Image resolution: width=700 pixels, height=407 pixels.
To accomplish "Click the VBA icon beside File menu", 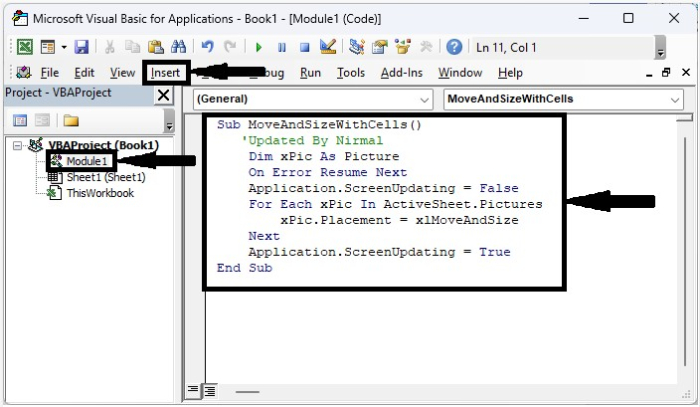I will point(24,73).
